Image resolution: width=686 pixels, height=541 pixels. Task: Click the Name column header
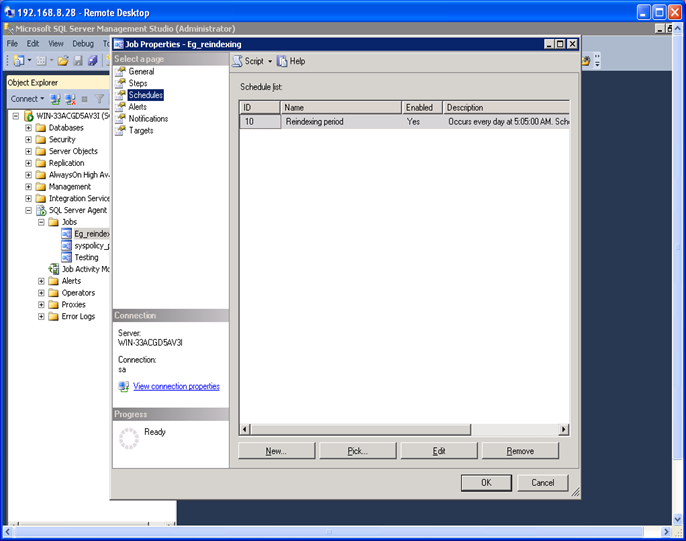tap(341, 108)
